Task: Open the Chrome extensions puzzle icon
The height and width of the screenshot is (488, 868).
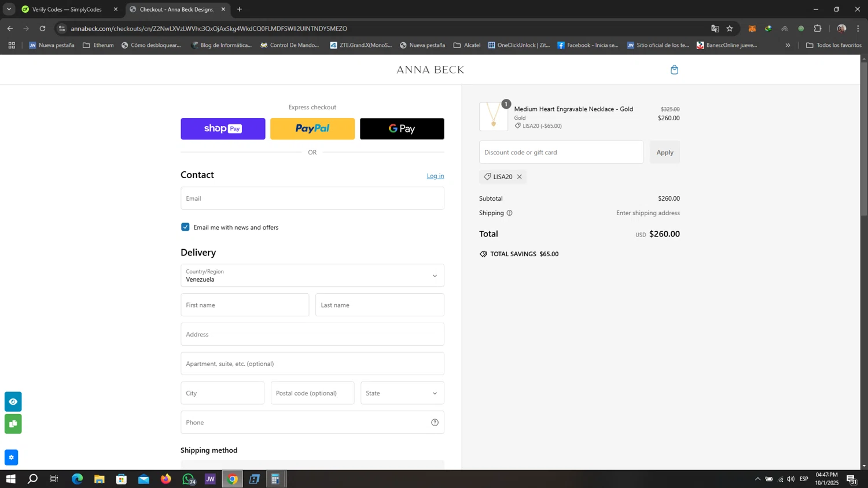Action: click(818, 28)
